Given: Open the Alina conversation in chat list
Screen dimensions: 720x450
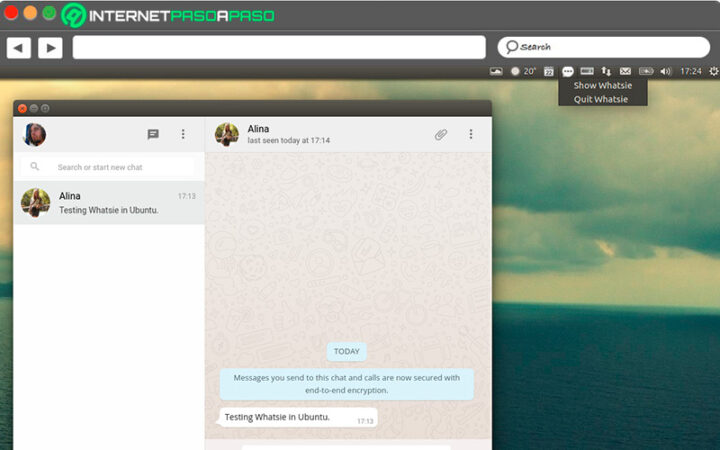Looking at the screenshot, I should [x=109, y=203].
